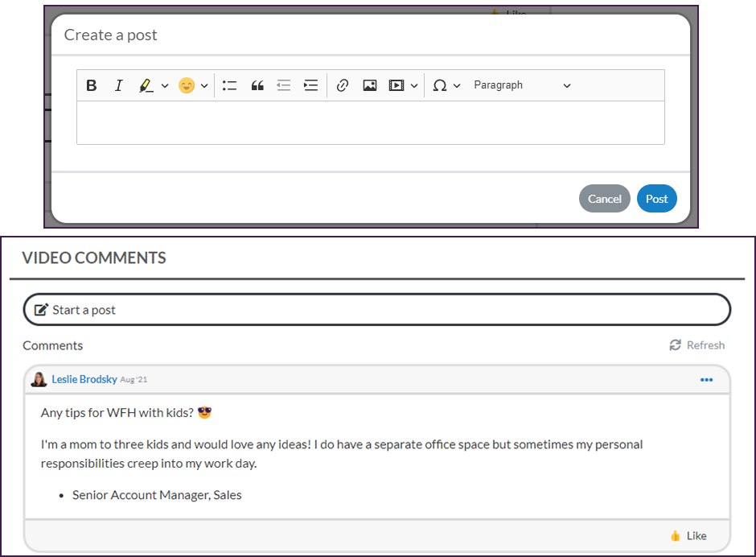
Task: Cancel creating the post
Action: (x=605, y=198)
